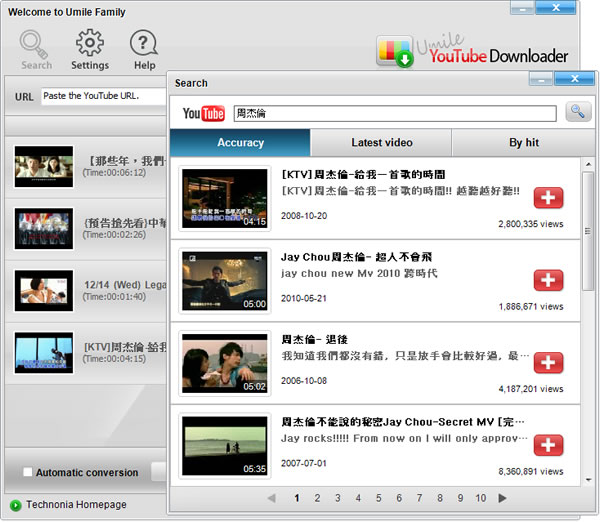600x522 pixels.
Task: Select the Accuracy tab
Action: coord(240,142)
